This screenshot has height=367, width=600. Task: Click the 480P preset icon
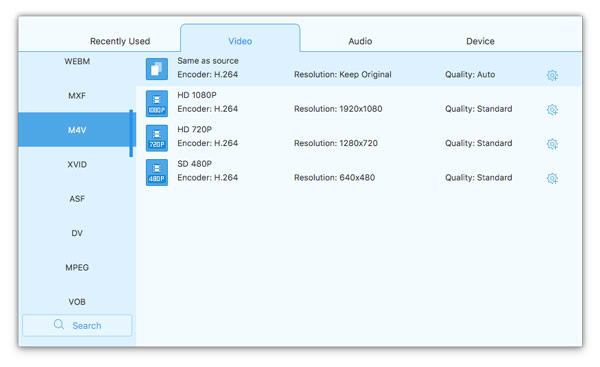(x=157, y=172)
